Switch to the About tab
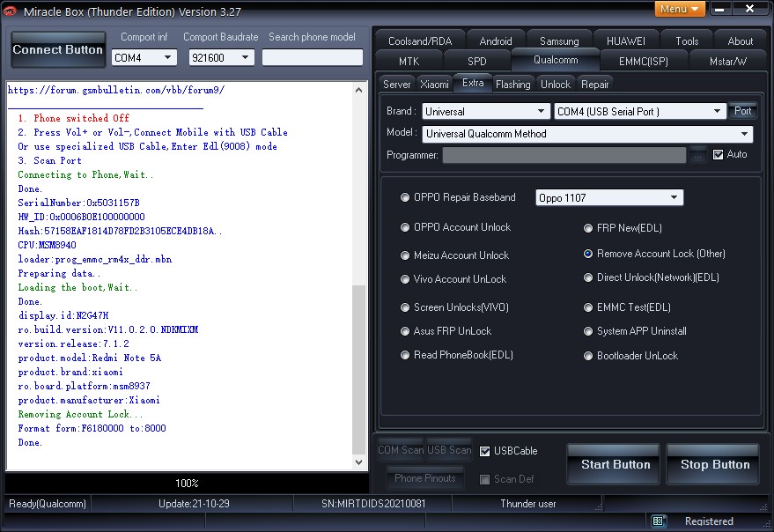This screenshot has width=774, height=532. click(740, 41)
